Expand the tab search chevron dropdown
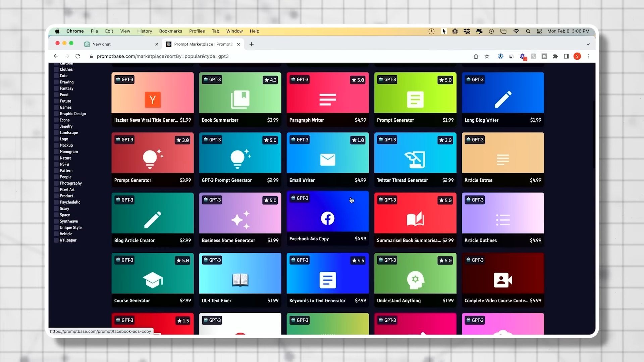This screenshot has height=362, width=644. (588, 44)
